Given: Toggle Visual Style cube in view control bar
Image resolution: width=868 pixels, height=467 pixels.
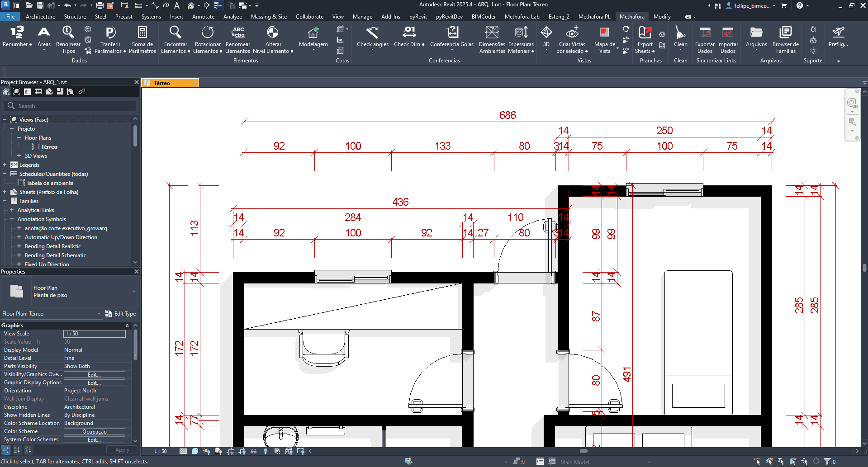Looking at the screenshot, I should 195,451.
